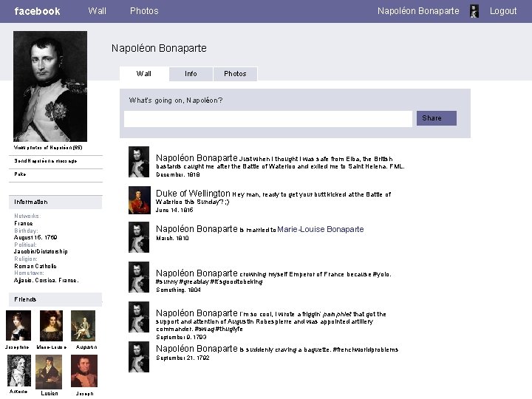Open friend Josephine's photo
Screen dimensions: 532x399
click(x=18, y=325)
